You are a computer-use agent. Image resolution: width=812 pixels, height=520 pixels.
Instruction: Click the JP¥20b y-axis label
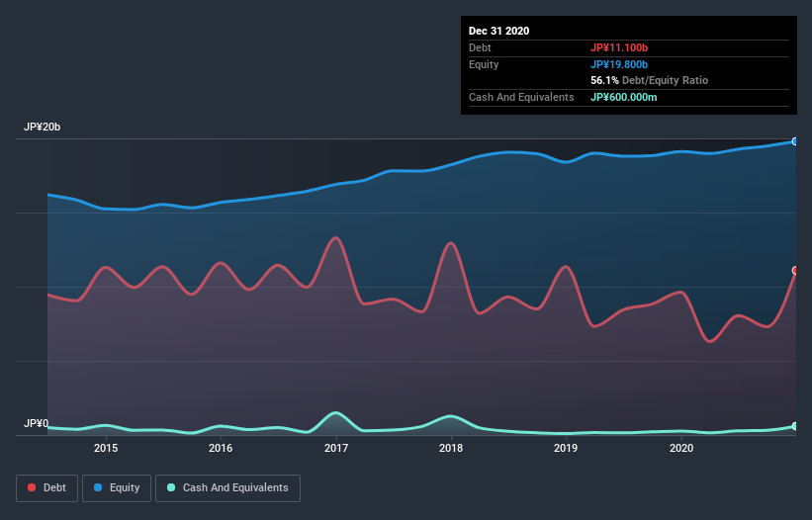pos(42,128)
